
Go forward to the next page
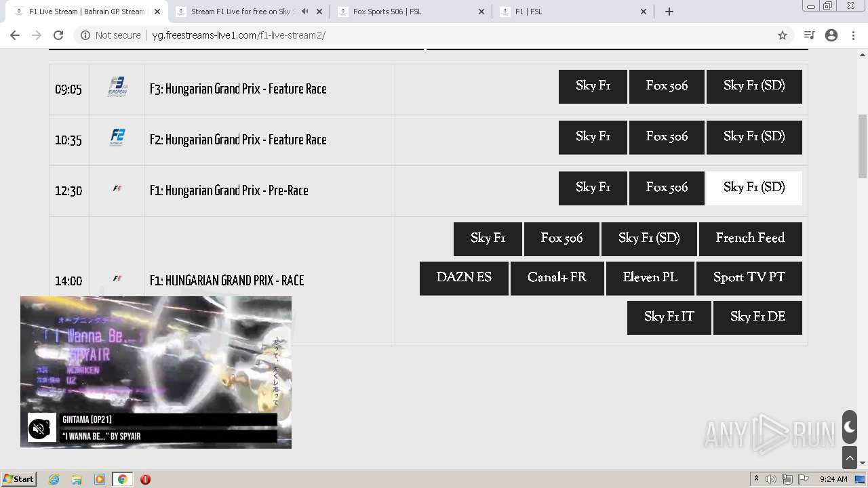point(37,35)
